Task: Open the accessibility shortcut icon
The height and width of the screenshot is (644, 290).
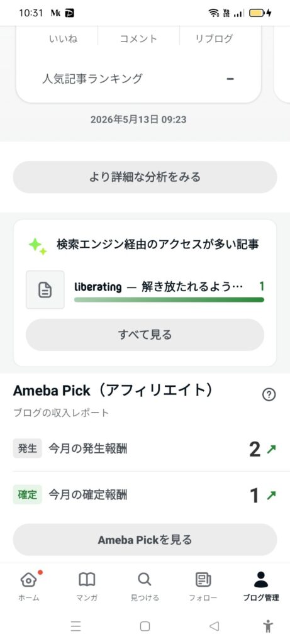Action: click(x=268, y=626)
